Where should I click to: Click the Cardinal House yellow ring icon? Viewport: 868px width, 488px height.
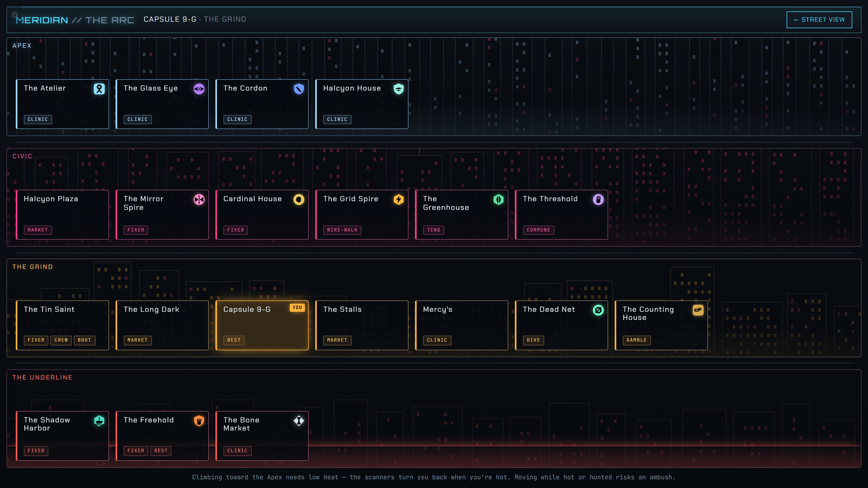pos(299,200)
